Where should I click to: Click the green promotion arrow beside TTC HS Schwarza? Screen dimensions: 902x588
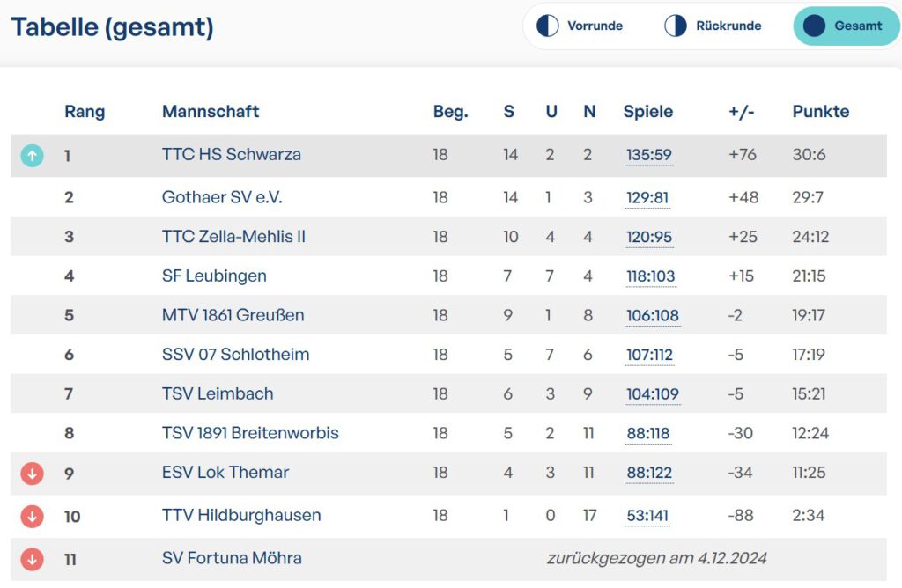coord(32,156)
